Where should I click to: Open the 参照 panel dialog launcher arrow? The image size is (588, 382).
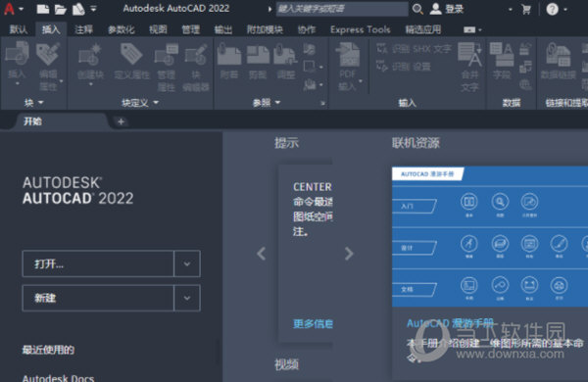pyautogui.click(x=322, y=103)
